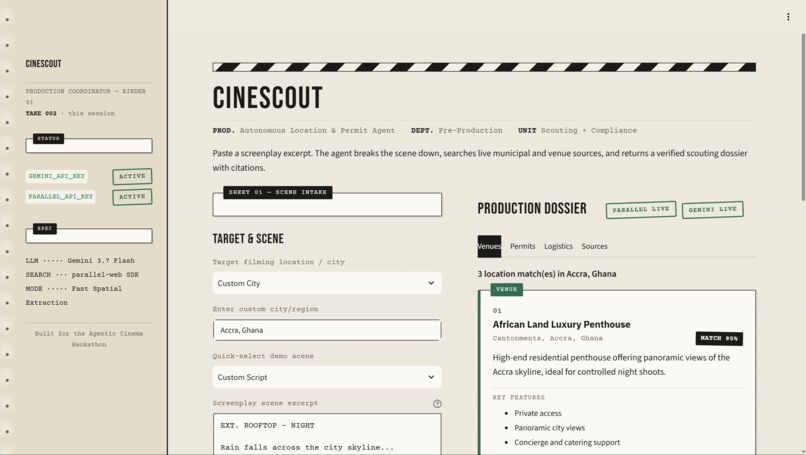Click the GEMINI_API_KEY label

57,176
